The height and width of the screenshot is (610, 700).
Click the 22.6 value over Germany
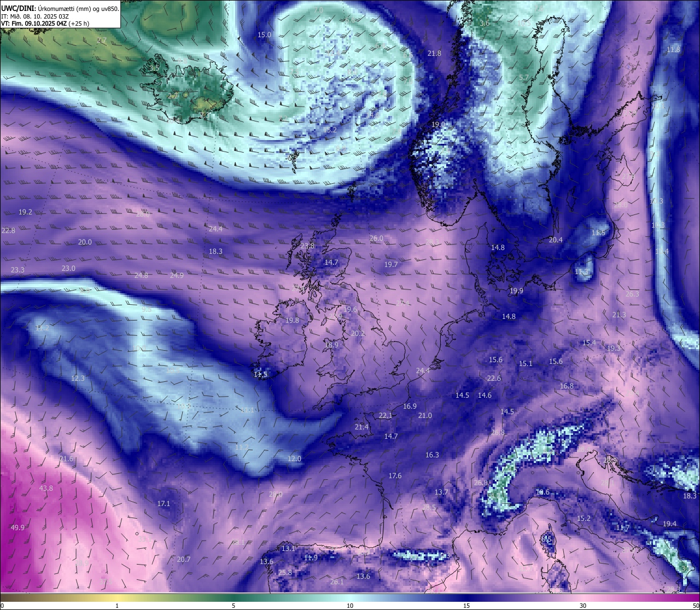pos(494,379)
